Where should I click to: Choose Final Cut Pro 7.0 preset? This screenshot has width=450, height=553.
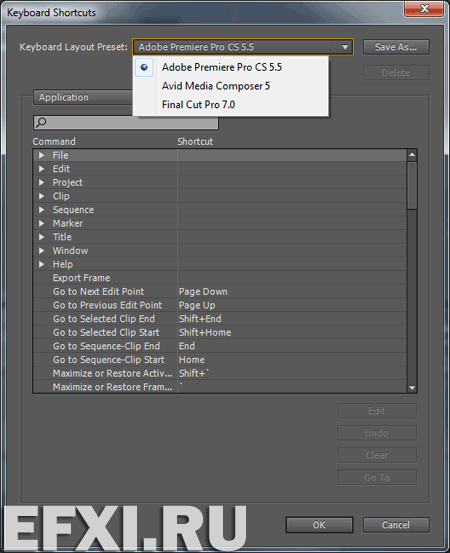[x=231, y=105]
